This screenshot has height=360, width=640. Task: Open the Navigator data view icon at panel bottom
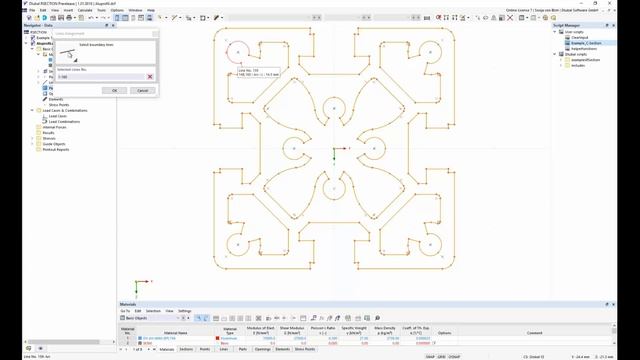point(29,349)
